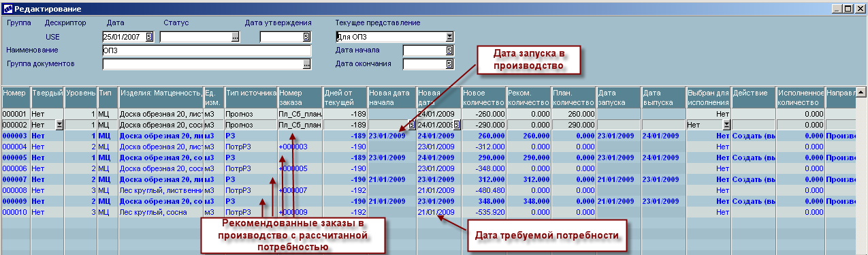
Task: Click order number +000009 cell
Action: click(x=300, y=212)
